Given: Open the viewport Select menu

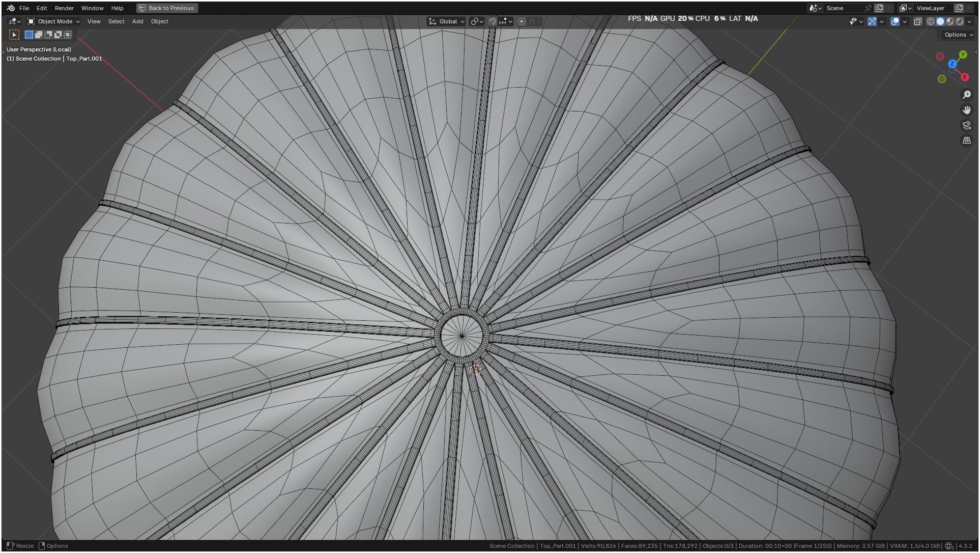Looking at the screenshot, I should point(116,21).
